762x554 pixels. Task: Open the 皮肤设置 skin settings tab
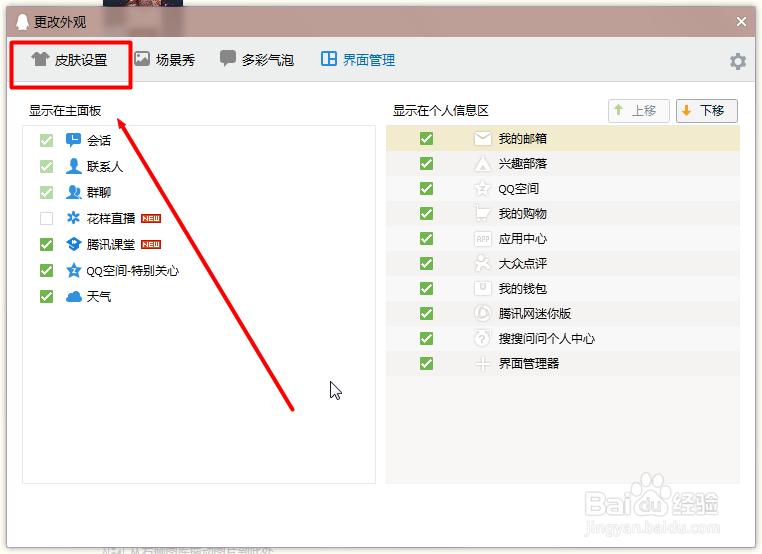pyautogui.click(x=69, y=60)
